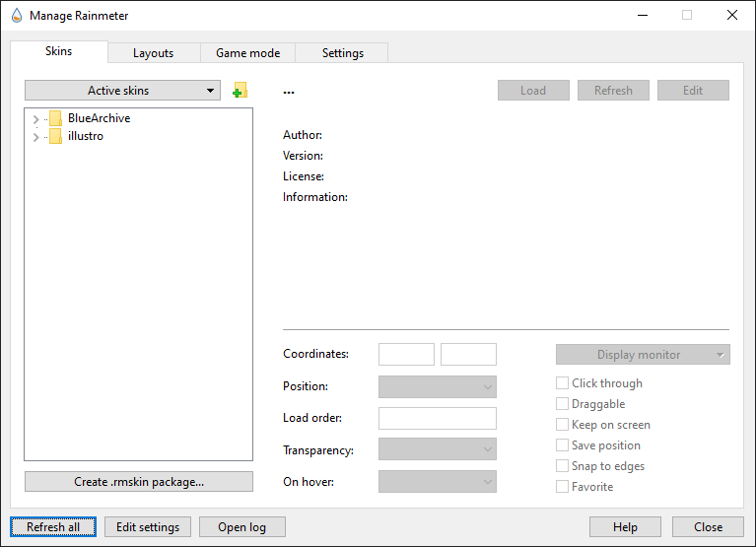Screen dimensions: 756x547
Task: Click the Refresh button
Action: coord(613,90)
